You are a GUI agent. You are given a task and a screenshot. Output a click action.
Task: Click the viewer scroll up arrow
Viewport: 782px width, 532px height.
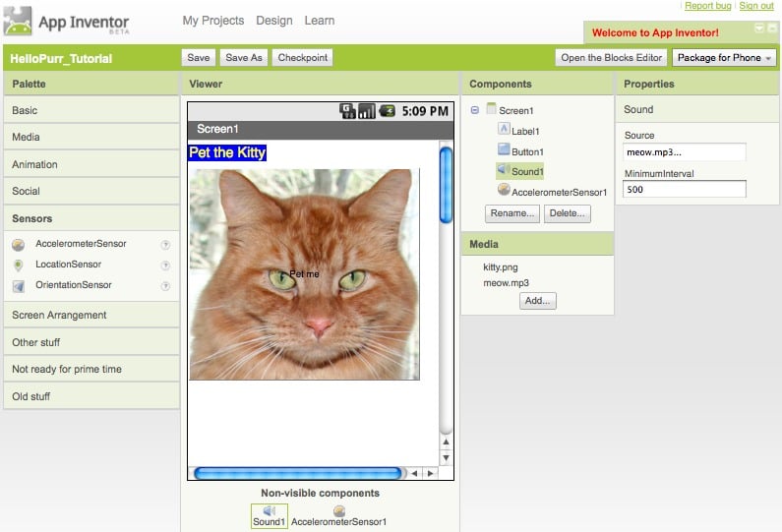446,442
